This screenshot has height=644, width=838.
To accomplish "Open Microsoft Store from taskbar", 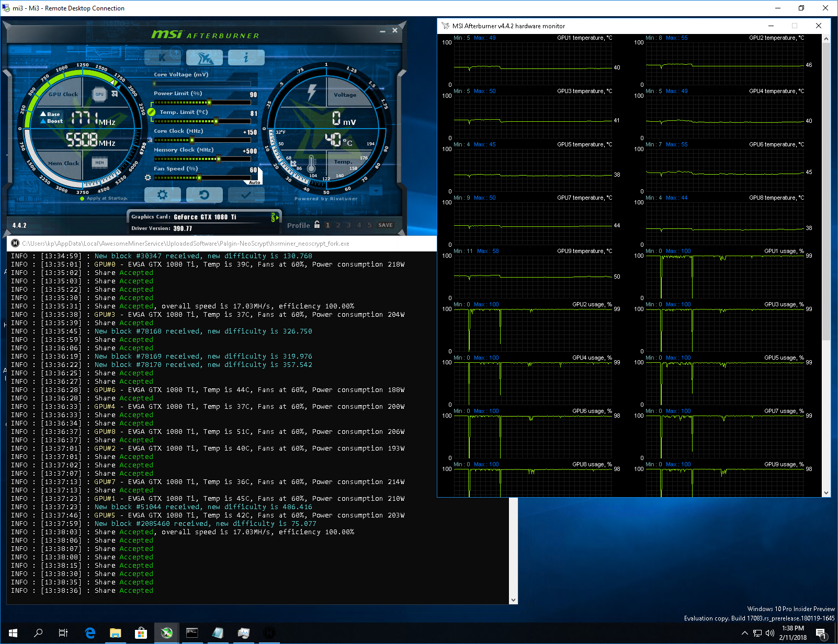I will 141,633.
